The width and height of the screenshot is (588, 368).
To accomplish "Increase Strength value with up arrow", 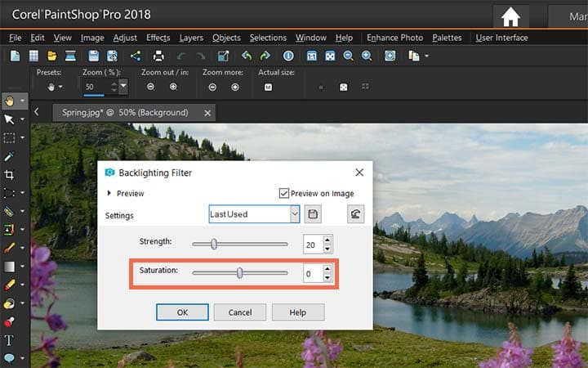I will [x=327, y=240].
